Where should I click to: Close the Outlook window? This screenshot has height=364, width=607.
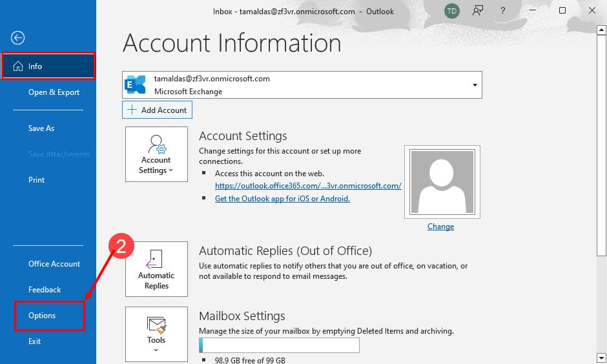point(592,10)
